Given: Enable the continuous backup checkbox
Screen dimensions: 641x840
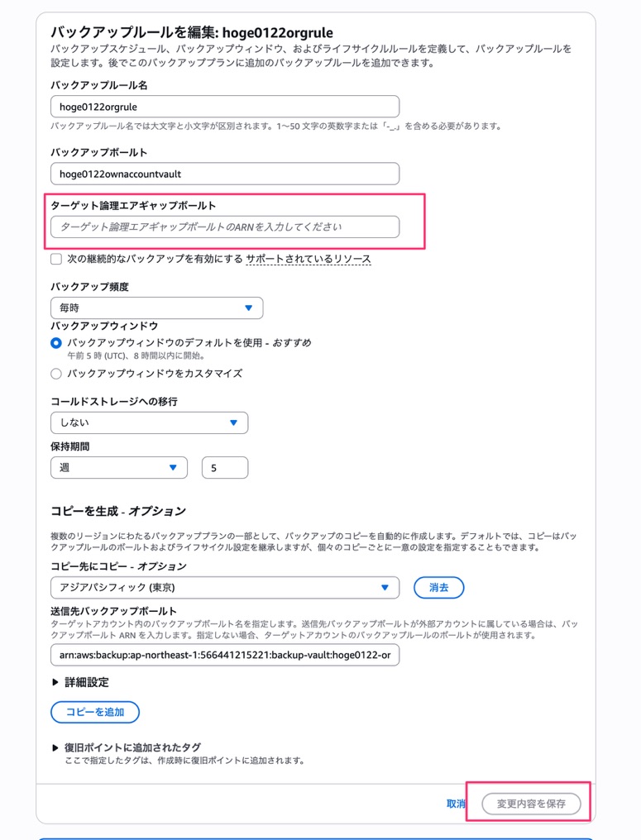Looking at the screenshot, I should 56,260.
